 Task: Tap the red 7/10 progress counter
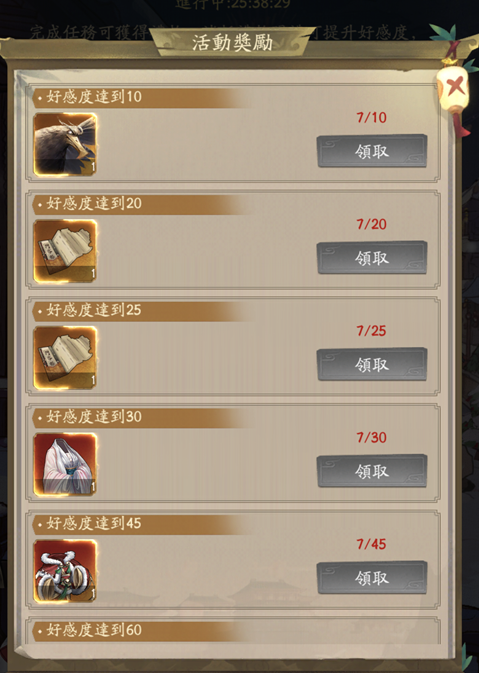pyautogui.click(x=371, y=118)
